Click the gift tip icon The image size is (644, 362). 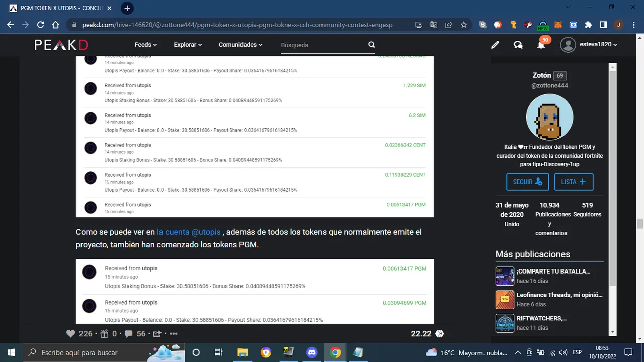[x=104, y=333]
